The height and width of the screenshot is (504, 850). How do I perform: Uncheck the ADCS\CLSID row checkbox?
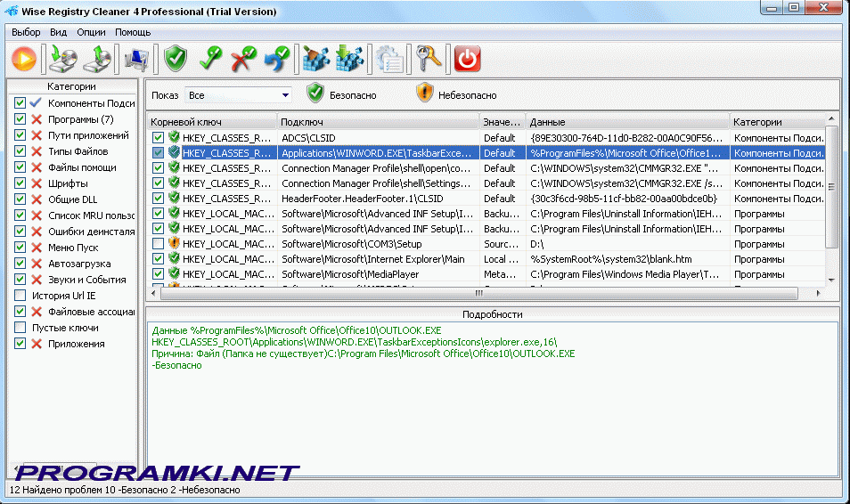pos(158,138)
